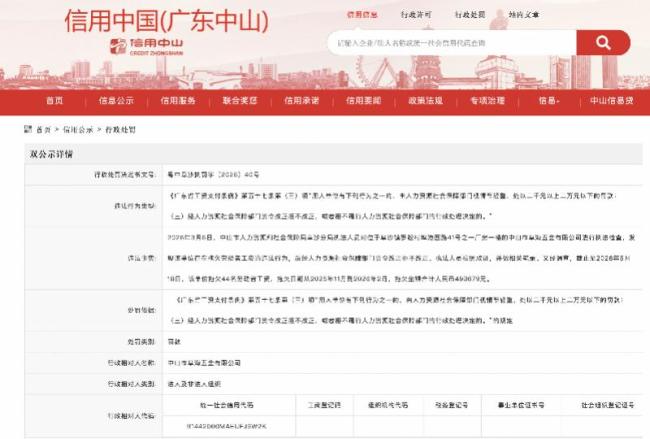Click the 统一社会信用代码 column header

pyautogui.click(x=226, y=405)
